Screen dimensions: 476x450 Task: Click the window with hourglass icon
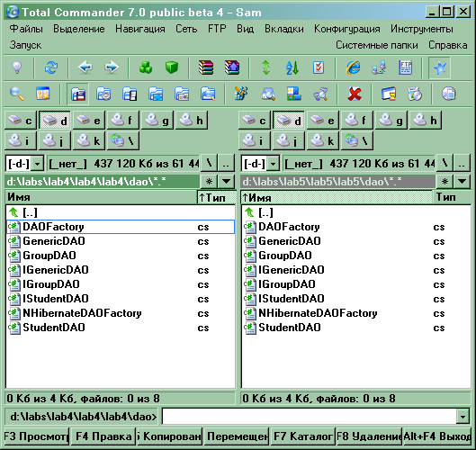coord(389,94)
